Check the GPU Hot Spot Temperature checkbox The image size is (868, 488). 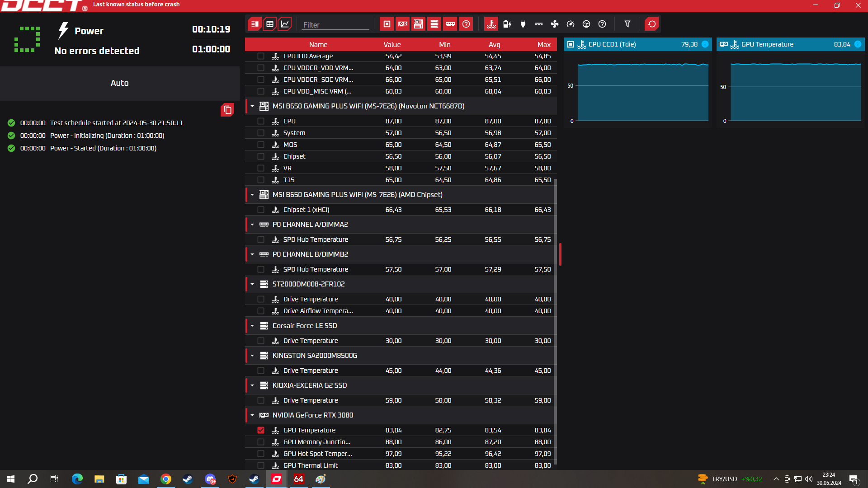pyautogui.click(x=261, y=454)
